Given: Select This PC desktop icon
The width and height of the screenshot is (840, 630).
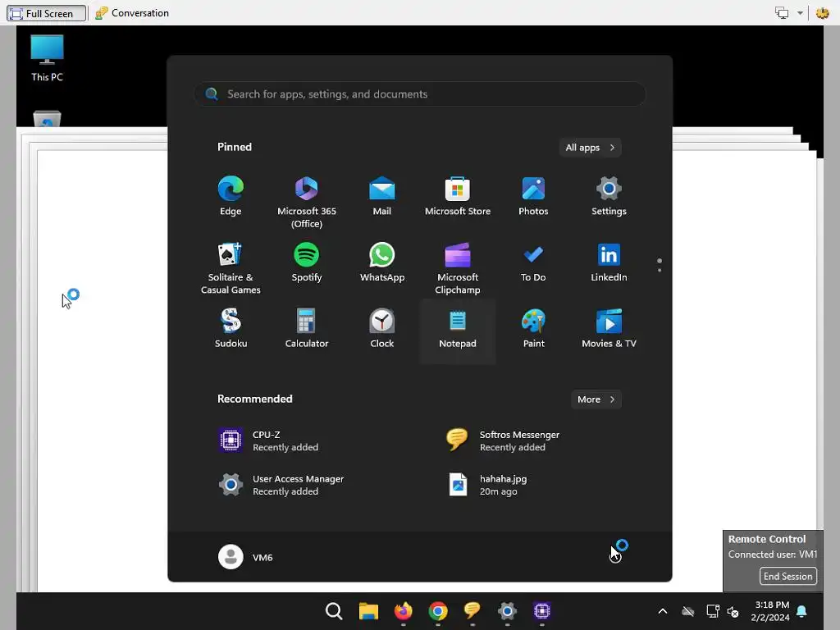Looking at the screenshot, I should pos(47,58).
